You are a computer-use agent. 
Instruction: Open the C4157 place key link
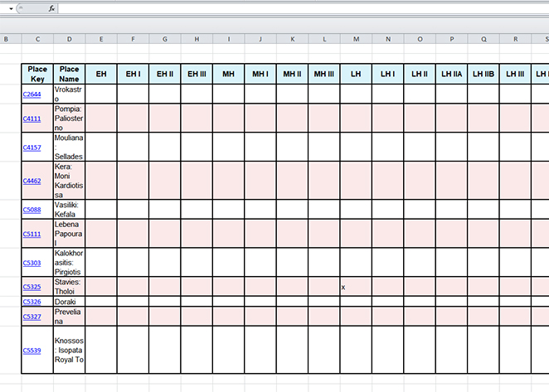click(32, 148)
